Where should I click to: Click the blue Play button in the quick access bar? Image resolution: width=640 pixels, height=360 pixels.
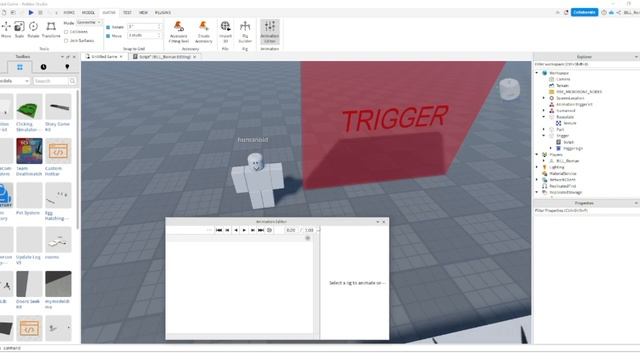31,13
